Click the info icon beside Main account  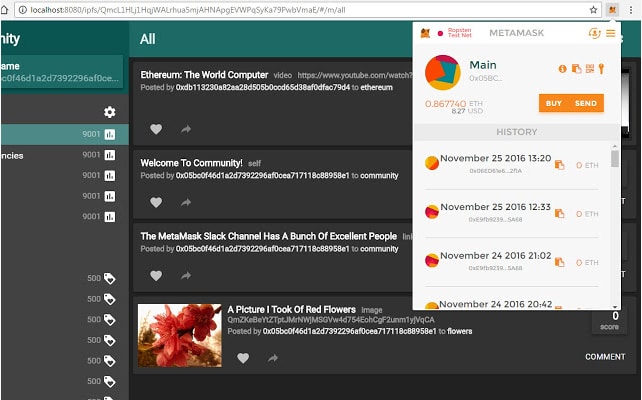562,68
